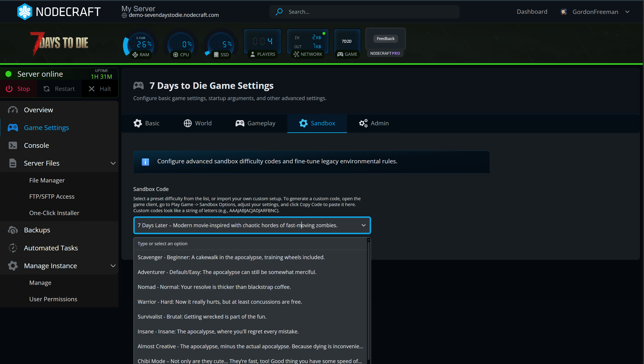Open Game Settings in the sidebar
The image size is (644, 364).
click(x=59, y=128)
